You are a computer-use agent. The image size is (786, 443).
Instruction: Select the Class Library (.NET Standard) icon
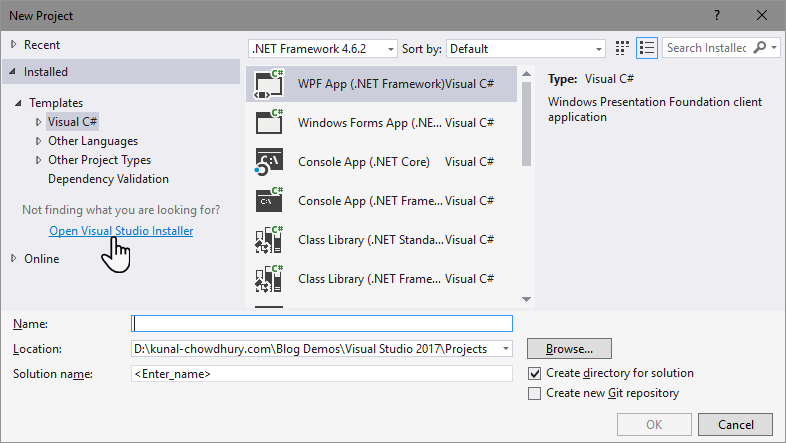pos(269,240)
